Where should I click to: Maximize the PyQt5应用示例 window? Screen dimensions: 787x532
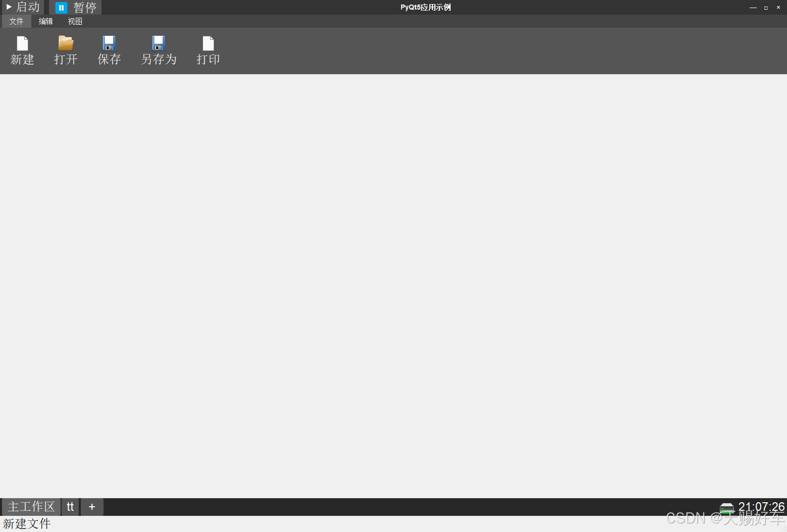(x=766, y=8)
